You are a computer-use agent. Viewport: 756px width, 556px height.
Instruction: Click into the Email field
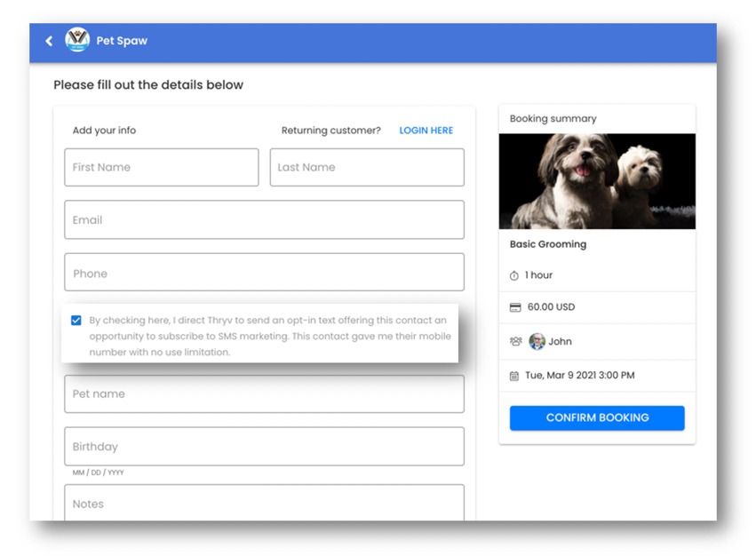[264, 220]
